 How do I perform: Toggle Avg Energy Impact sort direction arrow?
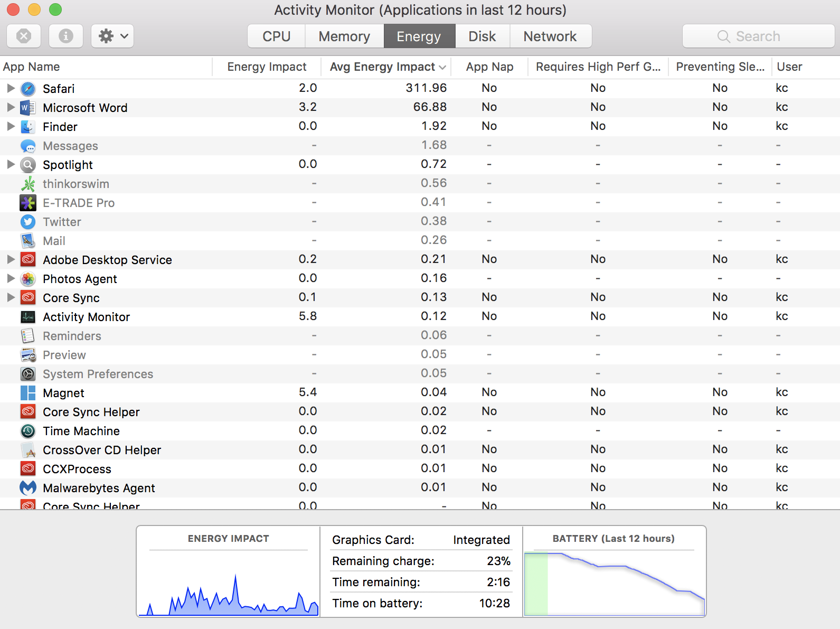[442, 67]
